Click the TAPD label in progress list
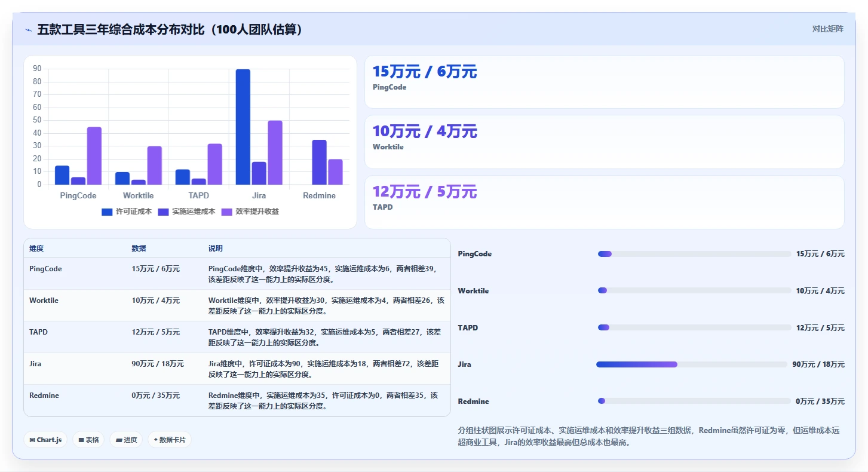The image size is (868, 472). (468, 328)
